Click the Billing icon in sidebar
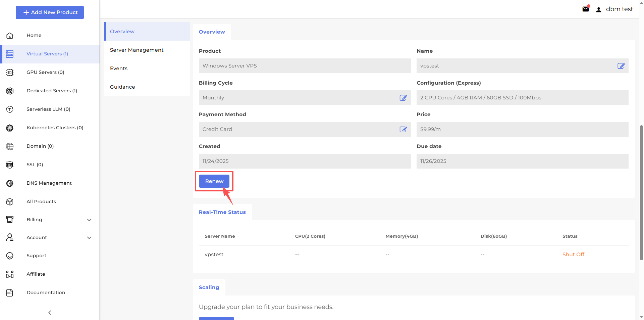Screen dimensions: 644x320 click(x=10, y=220)
